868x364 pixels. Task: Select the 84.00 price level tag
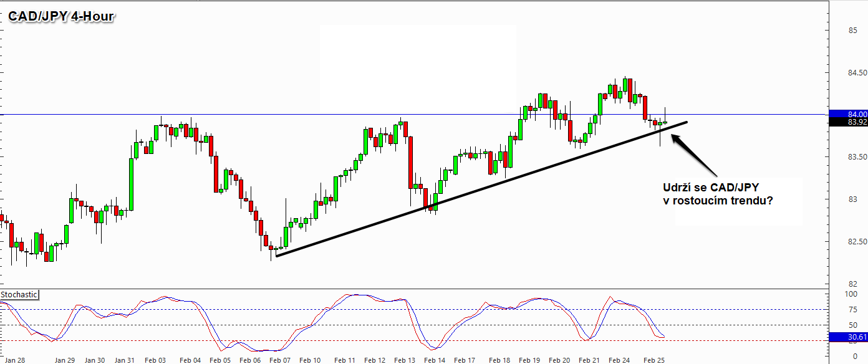849,114
